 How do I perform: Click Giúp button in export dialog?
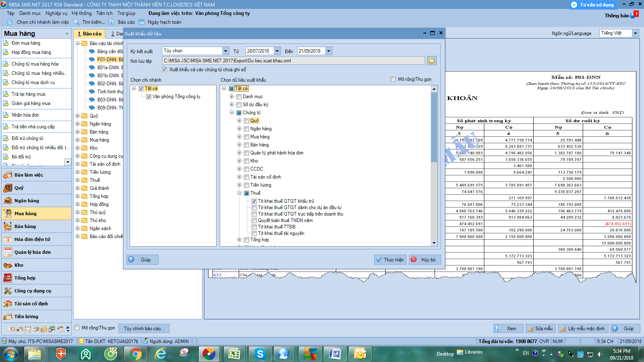pyautogui.click(x=142, y=260)
